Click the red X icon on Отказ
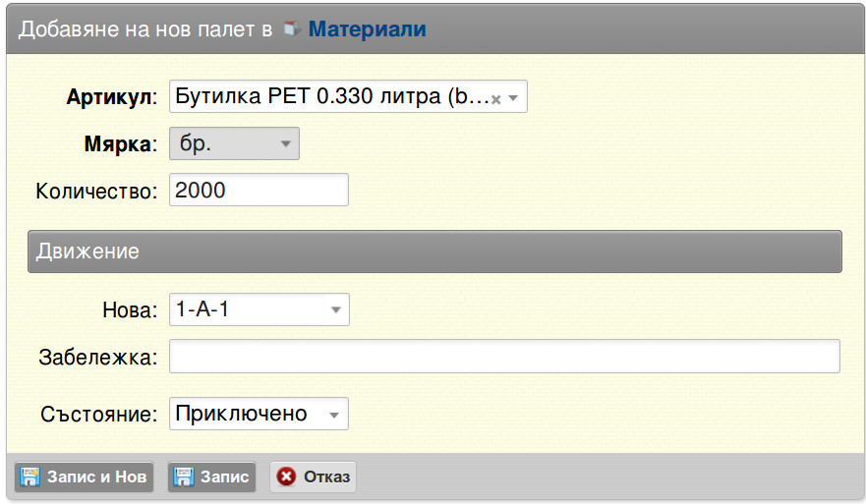This screenshot has height=504, width=866. coord(286,476)
